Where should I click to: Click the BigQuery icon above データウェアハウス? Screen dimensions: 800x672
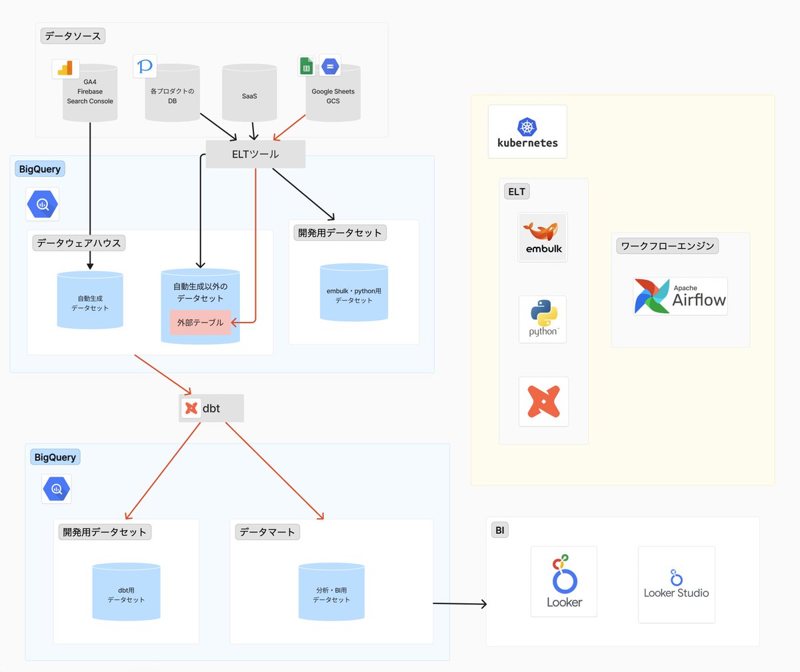[43, 204]
